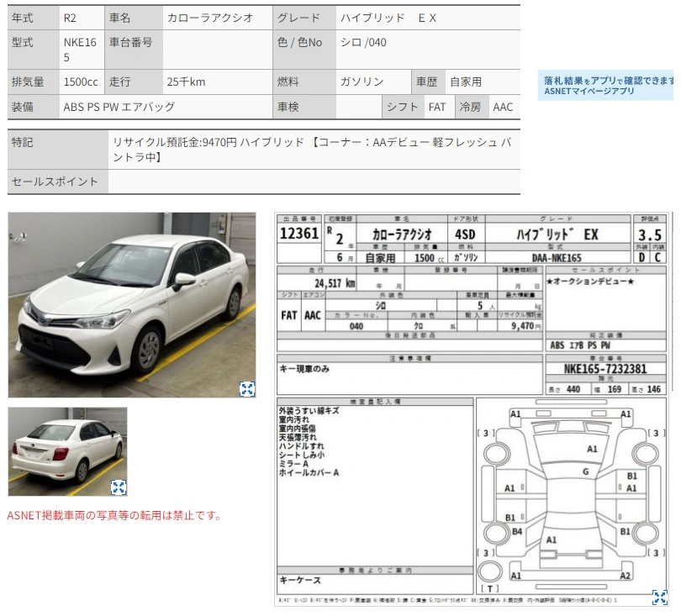Select the score 3.5 on the sheet
Image resolution: width=681 pixels, height=616 pixels.
[650, 235]
